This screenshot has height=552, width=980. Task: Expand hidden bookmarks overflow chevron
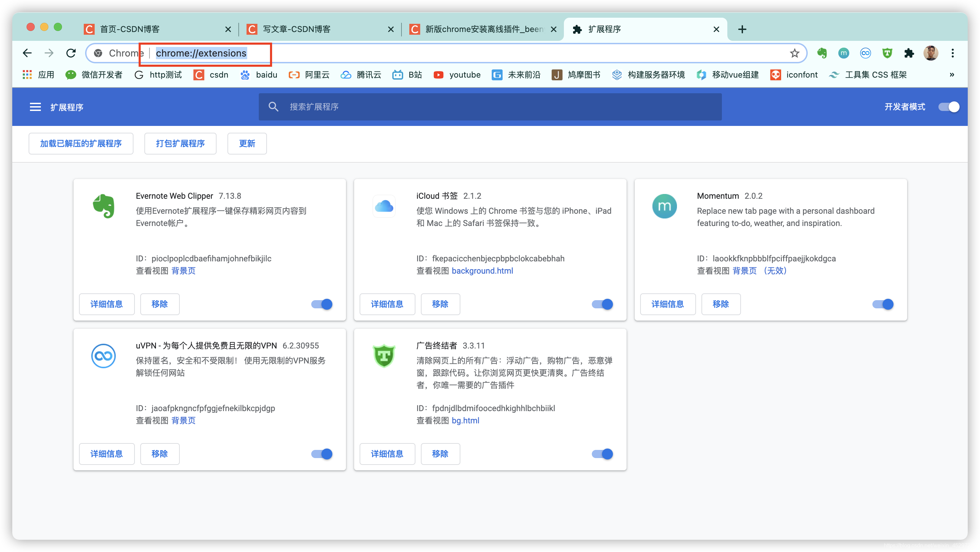[951, 75]
